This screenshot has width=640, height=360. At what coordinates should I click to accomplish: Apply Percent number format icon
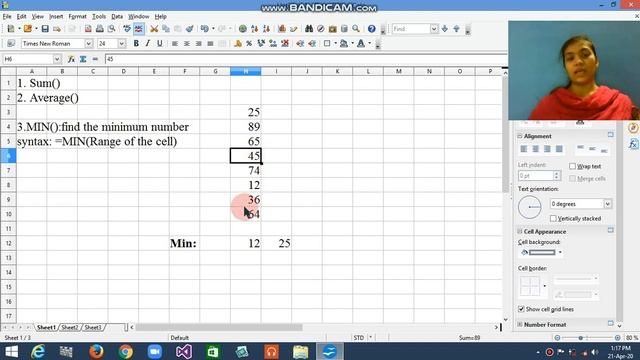click(x=249, y=43)
